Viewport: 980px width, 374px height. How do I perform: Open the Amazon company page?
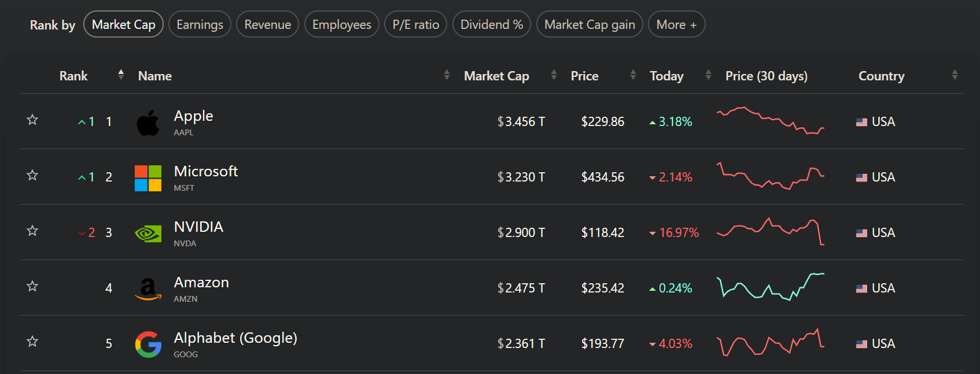[201, 283]
